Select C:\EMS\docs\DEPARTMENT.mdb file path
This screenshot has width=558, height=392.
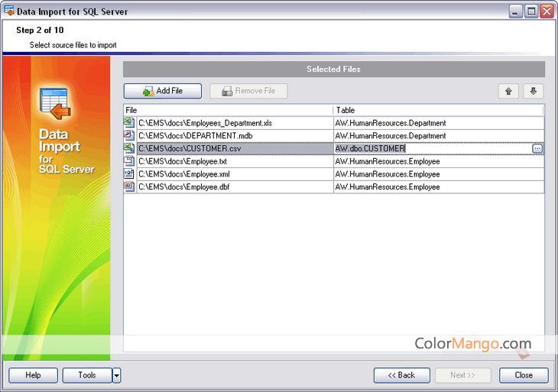[x=235, y=136]
